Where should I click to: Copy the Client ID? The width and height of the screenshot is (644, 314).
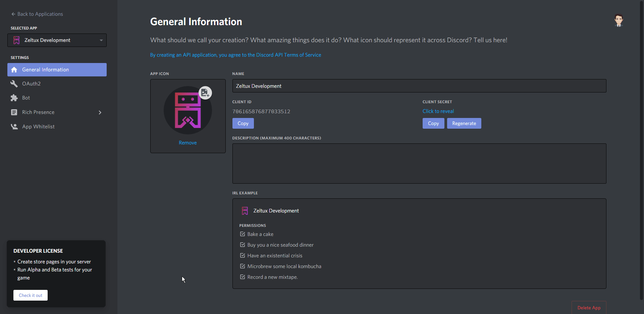pyautogui.click(x=243, y=123)
